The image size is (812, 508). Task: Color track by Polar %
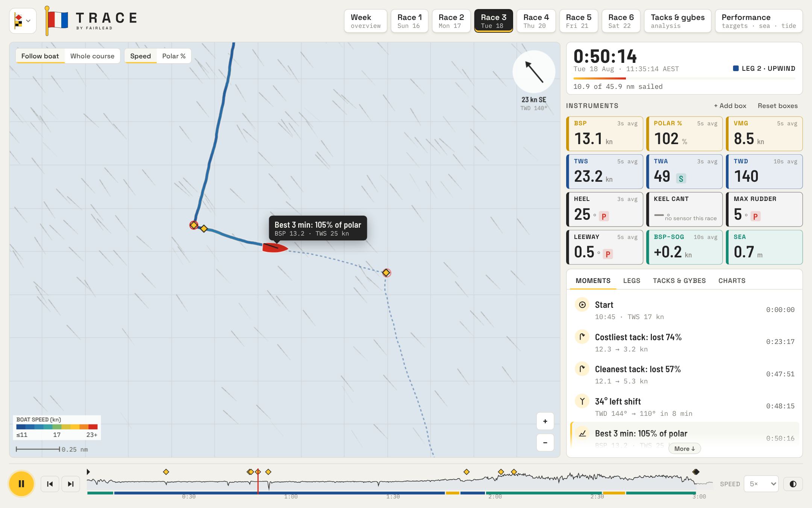click(x=174, y=56)
